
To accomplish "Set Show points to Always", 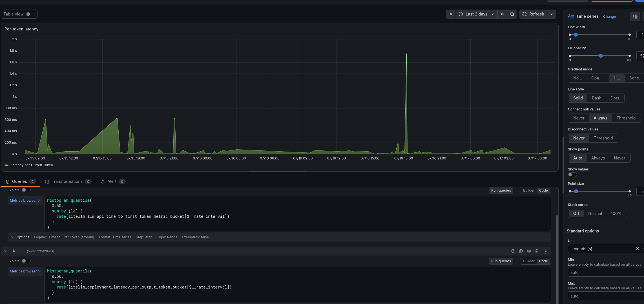I will click(x=598, y=158).
